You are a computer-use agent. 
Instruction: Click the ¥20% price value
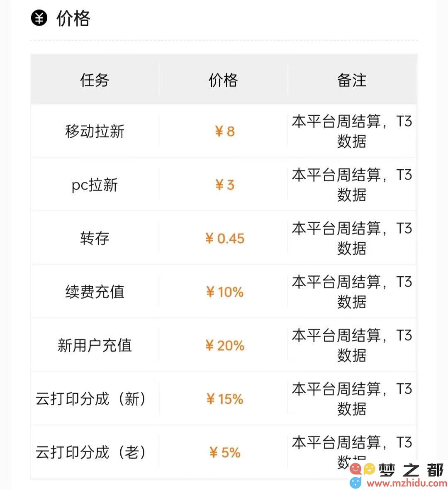[x=225, y=346]
